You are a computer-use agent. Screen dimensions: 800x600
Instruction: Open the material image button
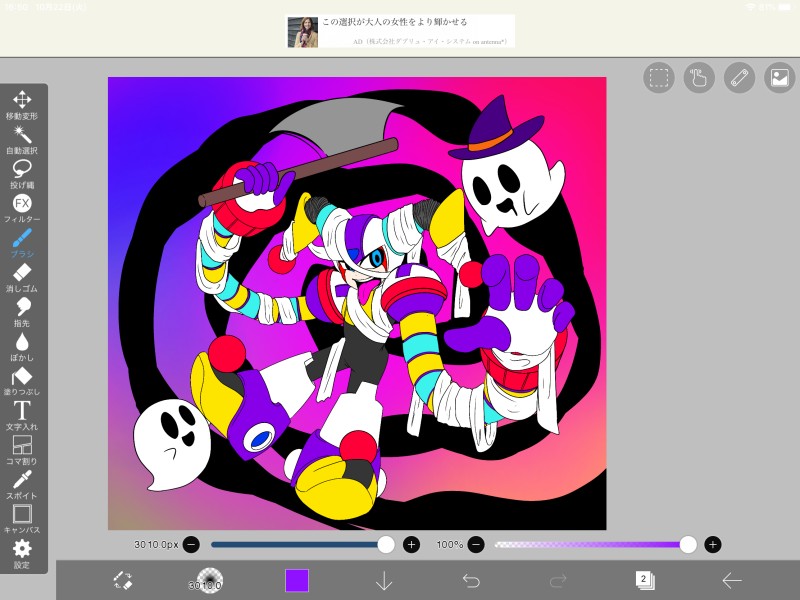pos(780,78)
